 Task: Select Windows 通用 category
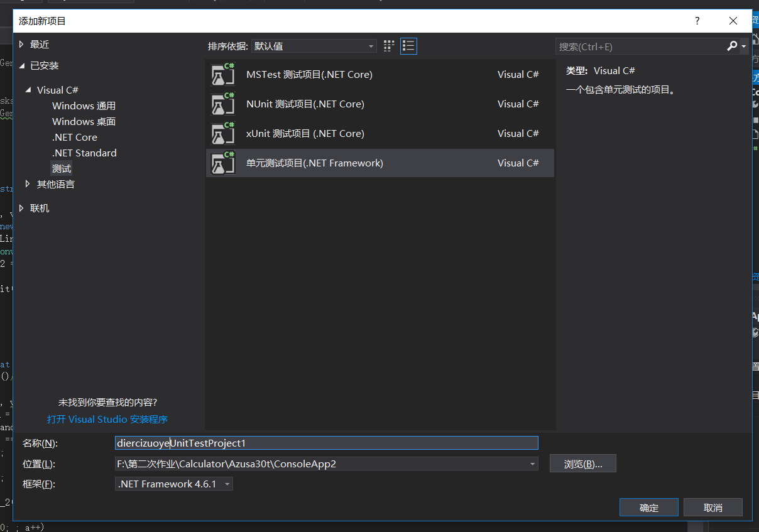point(84,106)
